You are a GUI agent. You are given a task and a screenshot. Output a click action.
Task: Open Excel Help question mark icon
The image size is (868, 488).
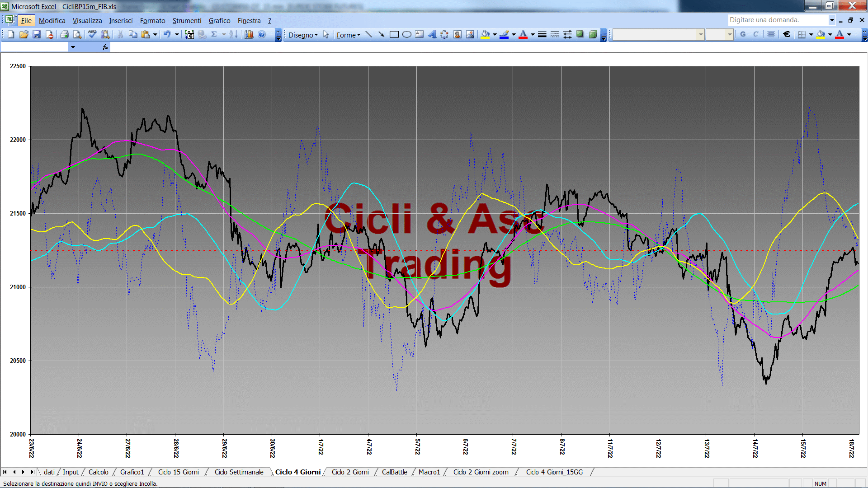point(262,34)
